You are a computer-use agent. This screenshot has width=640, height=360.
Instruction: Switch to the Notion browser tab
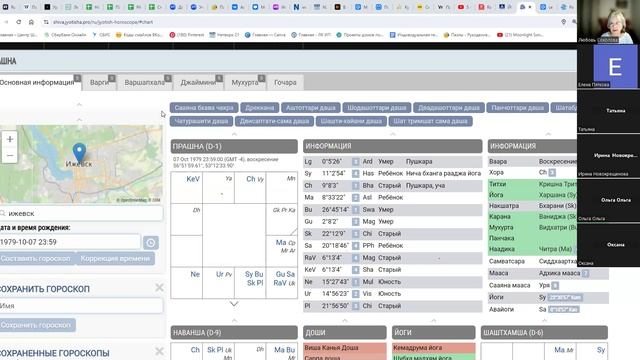[297, 7]
